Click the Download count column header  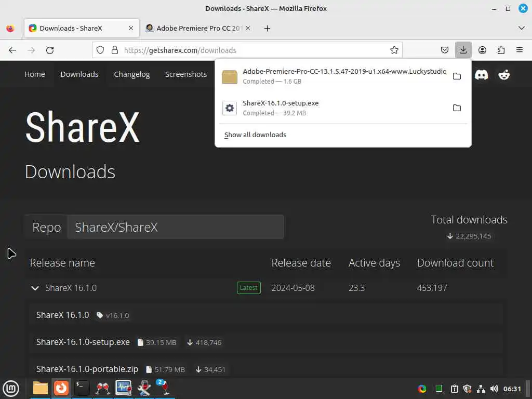tap(455, 263)
